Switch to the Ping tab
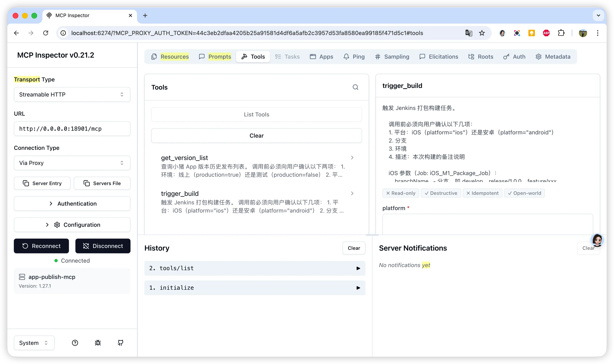 coord(354,57)
